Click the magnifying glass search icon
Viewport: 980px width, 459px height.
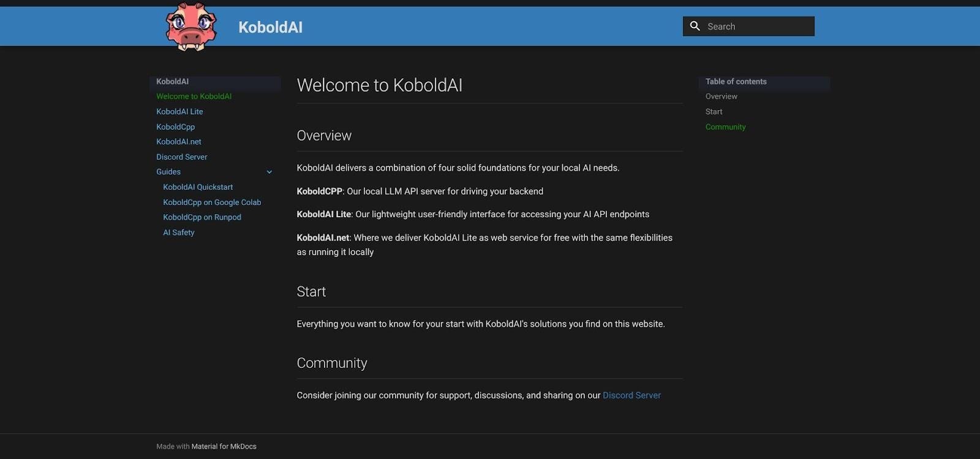(x=695, y=26)
